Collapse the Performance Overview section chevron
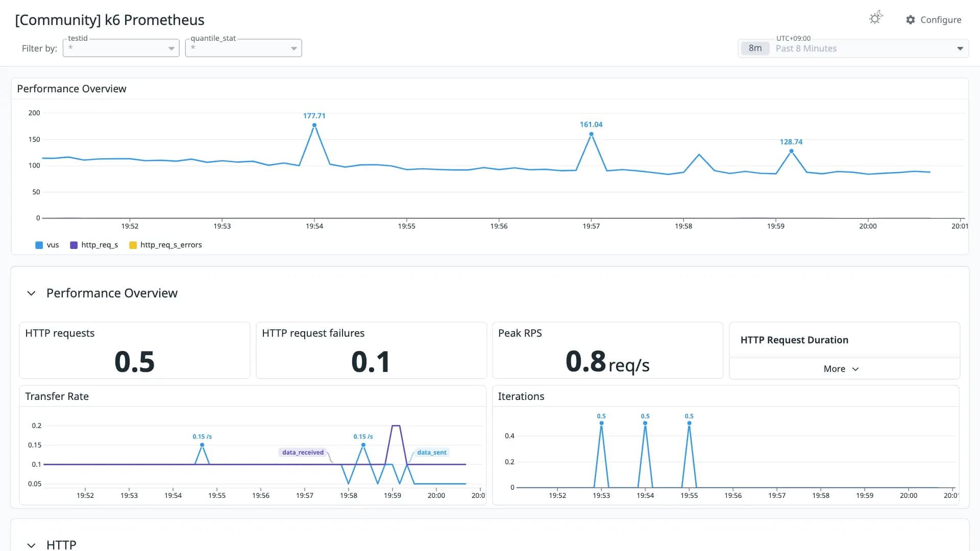 point(31,293)
